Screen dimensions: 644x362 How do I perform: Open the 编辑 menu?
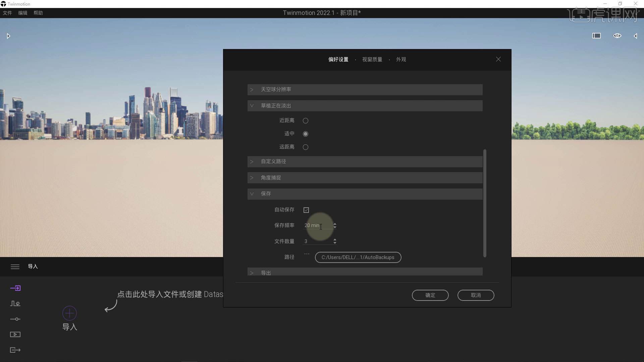(23, 13)
